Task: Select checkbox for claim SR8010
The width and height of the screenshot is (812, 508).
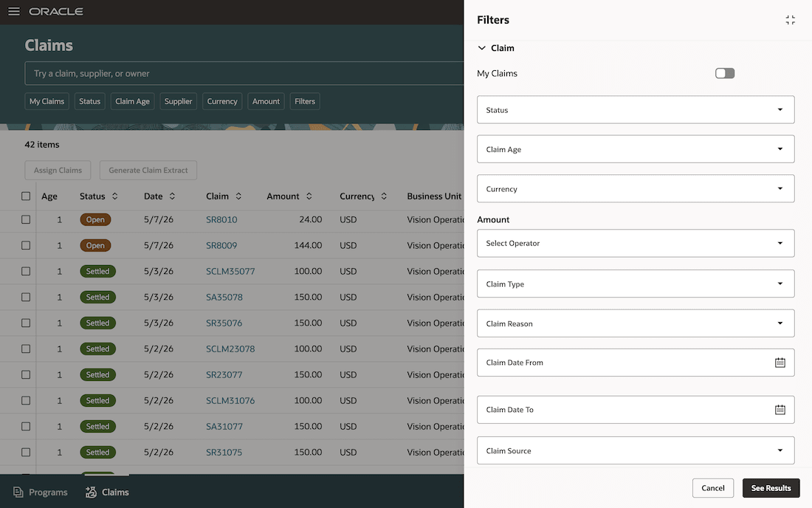Action: pos(26,219)
